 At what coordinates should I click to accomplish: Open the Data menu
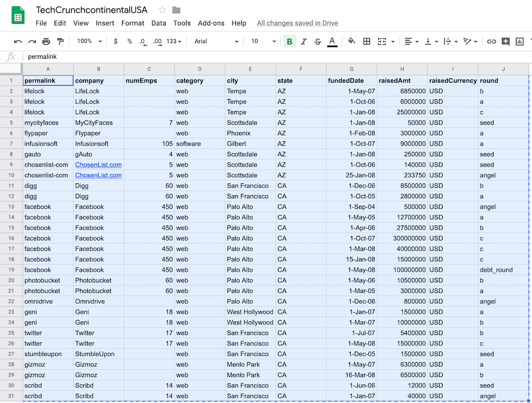coord(158,23)
